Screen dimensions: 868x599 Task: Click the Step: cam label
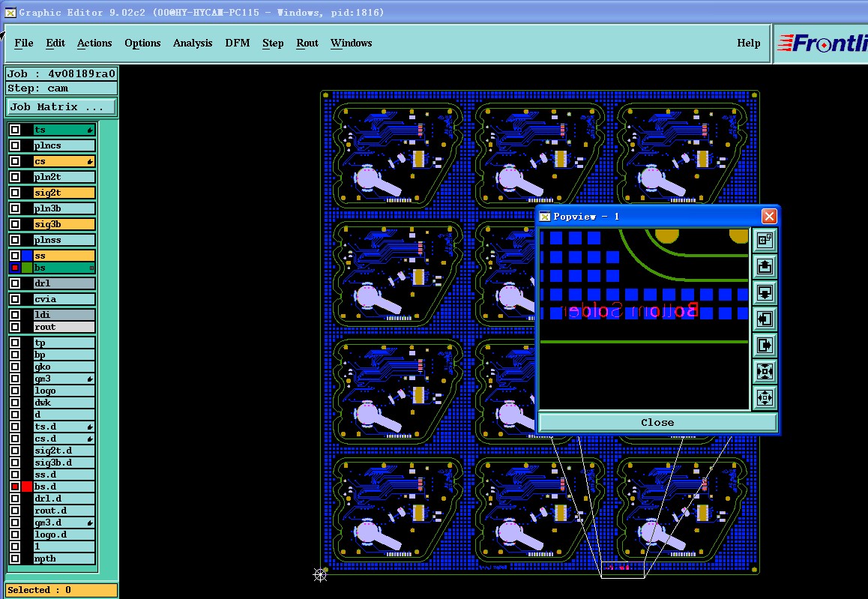61,88
